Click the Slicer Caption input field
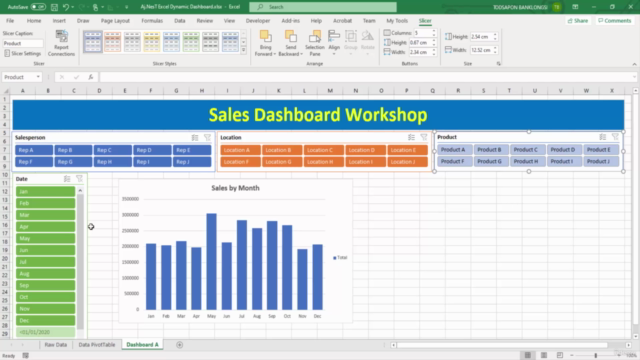The image size is (640, 360). [23, 43]
